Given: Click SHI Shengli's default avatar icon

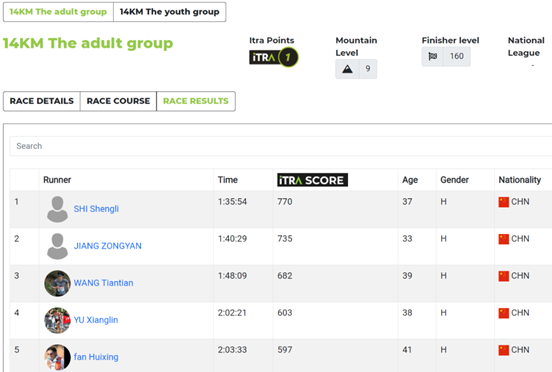Looking at the screenshot, I should (57, 209).
